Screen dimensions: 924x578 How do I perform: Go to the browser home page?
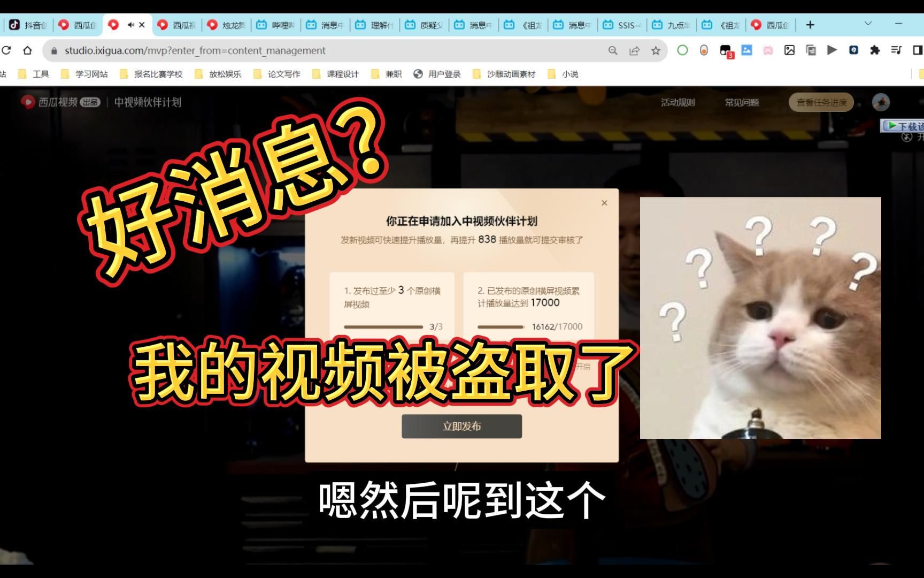pos(27,50)
